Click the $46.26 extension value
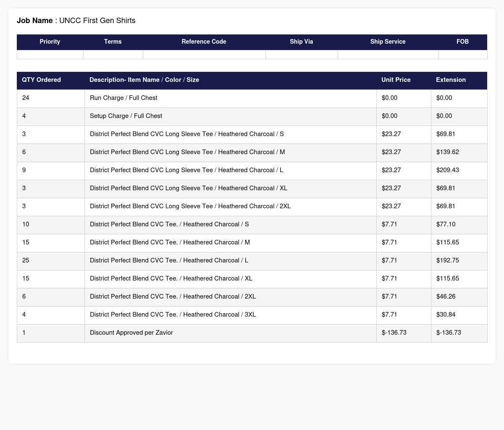The height and width of the screenshot is (430, 504). (x=446, y=296)
